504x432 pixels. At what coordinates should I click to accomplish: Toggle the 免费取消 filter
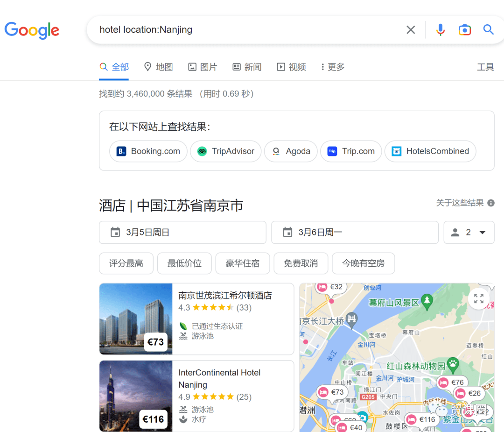[301, 263]
